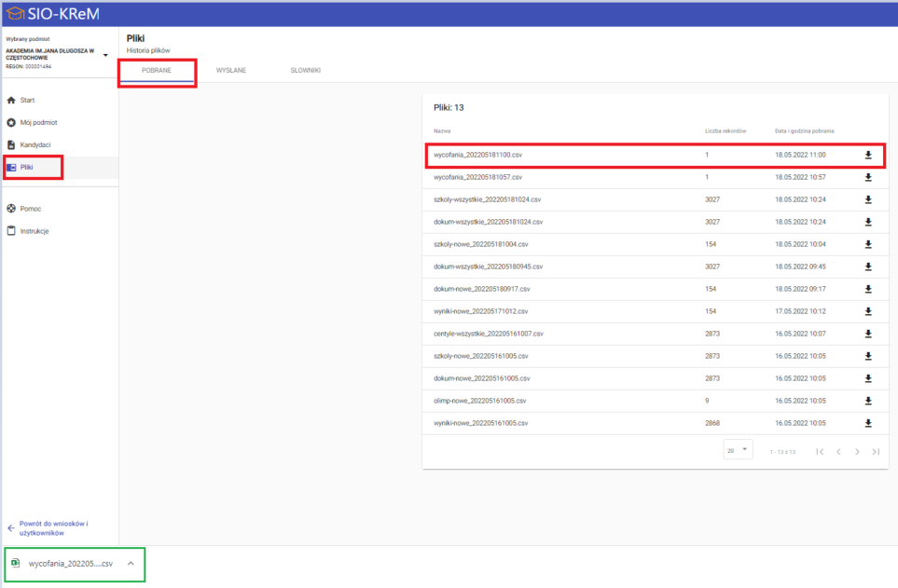The image size is (898, 588).
Task: Go to the next page of files
Action: [856, 452]
